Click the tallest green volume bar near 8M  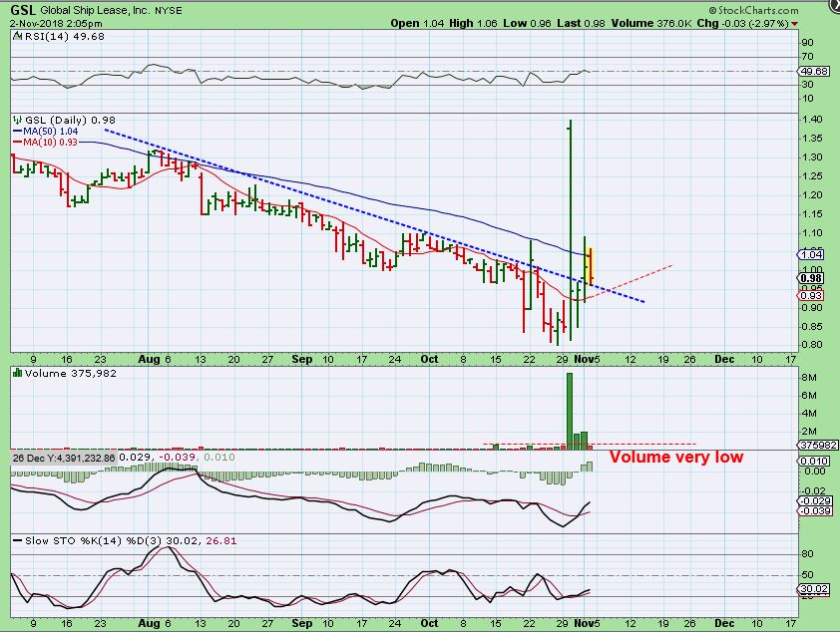pos(570,411)
